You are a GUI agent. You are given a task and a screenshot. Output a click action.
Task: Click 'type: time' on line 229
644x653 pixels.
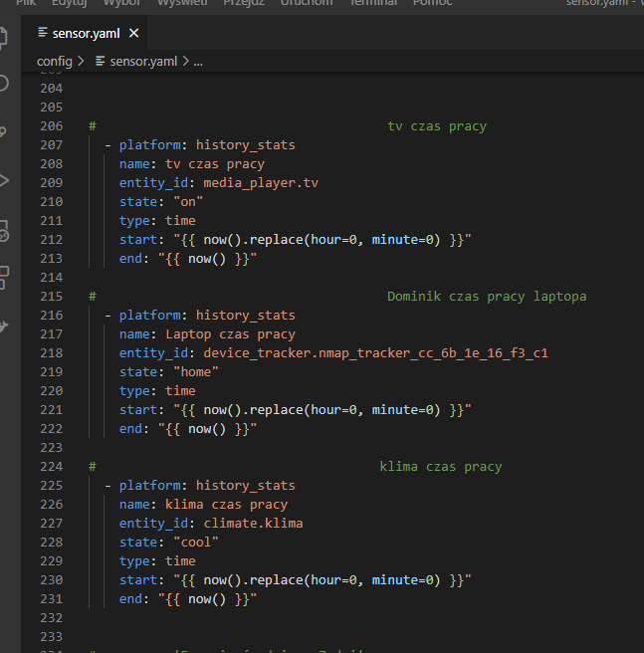coord(157,561)
